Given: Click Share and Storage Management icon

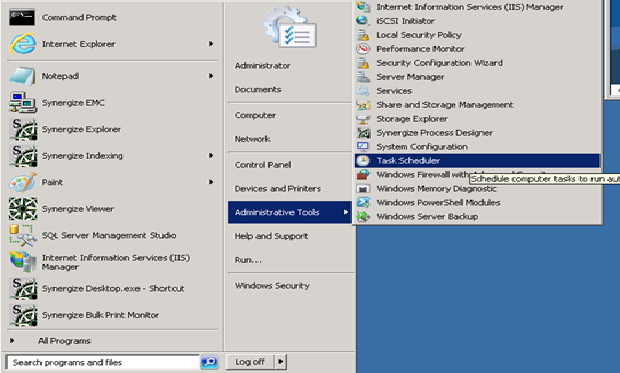Looking at the screenshot, I should (x=363, y=105).
